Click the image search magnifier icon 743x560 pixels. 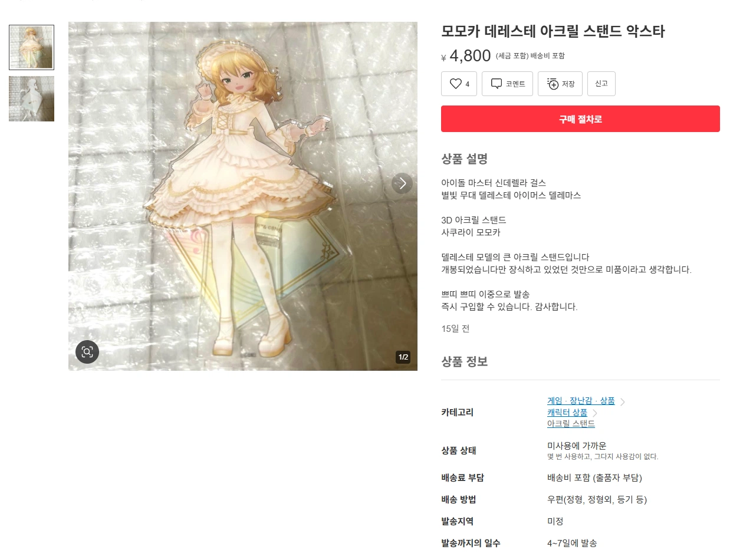pyautogui.click(x=87, y=352)
